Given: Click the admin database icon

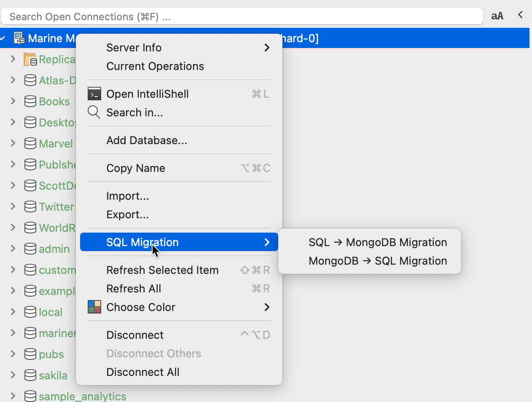Looking at the screenshot, I should [x=30, y=249].
